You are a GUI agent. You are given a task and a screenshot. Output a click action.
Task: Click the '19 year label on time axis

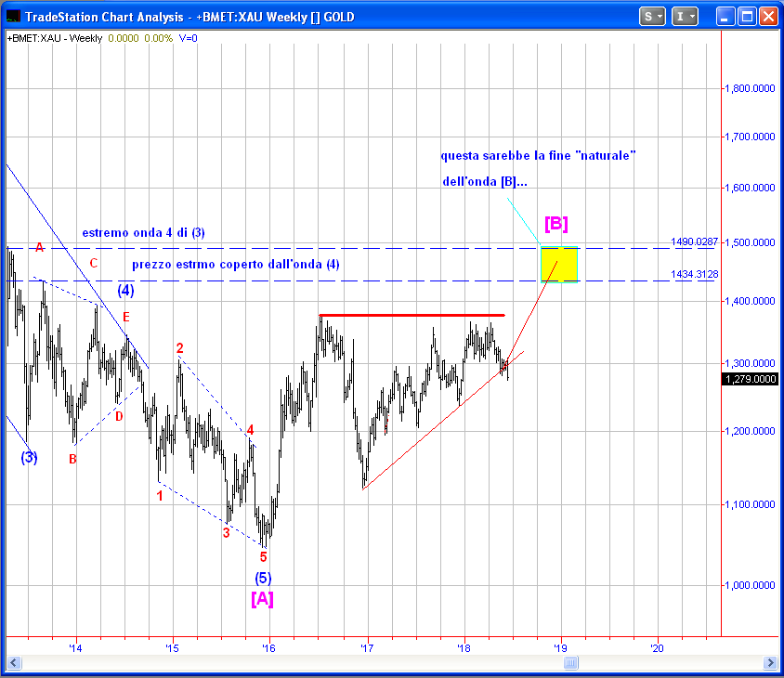tap(560, 648)
